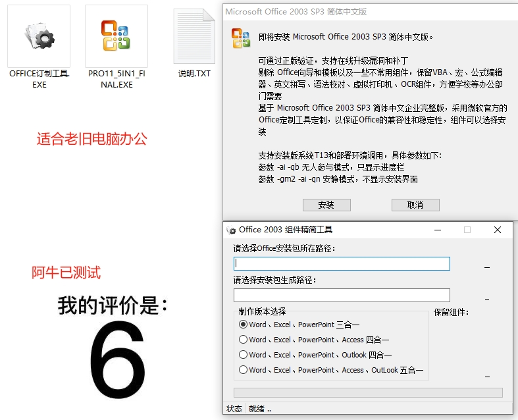Minimize the Office 2003 组件精简工具 window
The width and height of the screenshot is (518, 420).
pyautogui.click(x=438, y=230)
